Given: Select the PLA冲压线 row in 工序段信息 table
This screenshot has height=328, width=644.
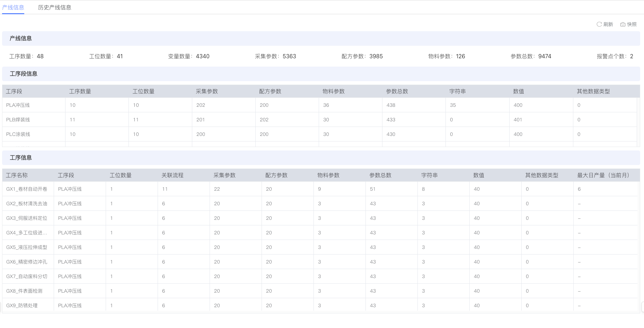Looking at the screenshot, I should click(18, 105).
